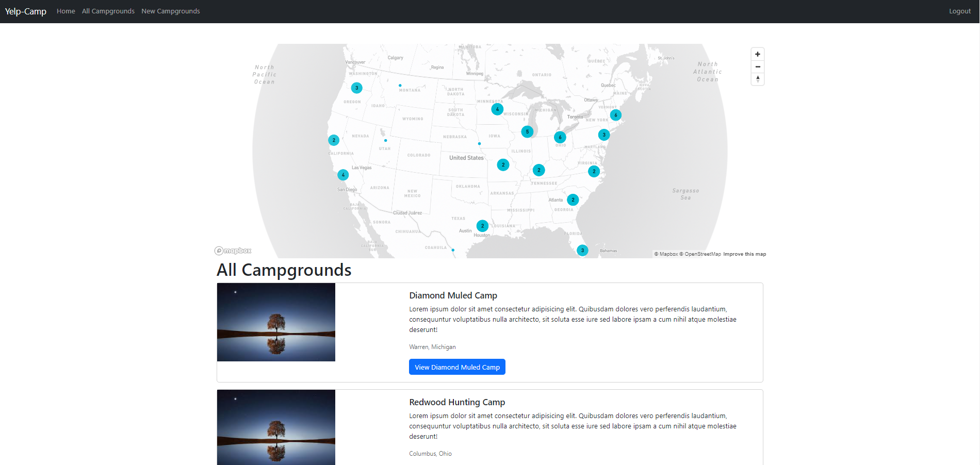The width and height of the screenshot is (980, 465).
Task: Click Logout in the navbar
Action: 960,11
